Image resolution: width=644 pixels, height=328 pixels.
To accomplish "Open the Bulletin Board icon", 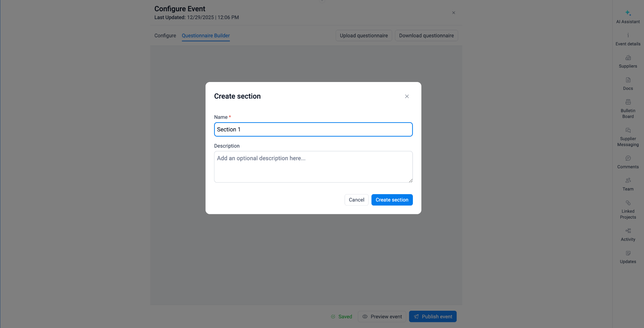I will [628, 102].
